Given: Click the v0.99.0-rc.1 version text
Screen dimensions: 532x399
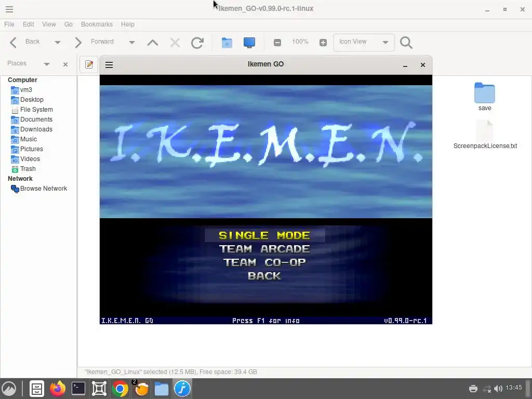Looking at the screenshot, I should [405, 321].
